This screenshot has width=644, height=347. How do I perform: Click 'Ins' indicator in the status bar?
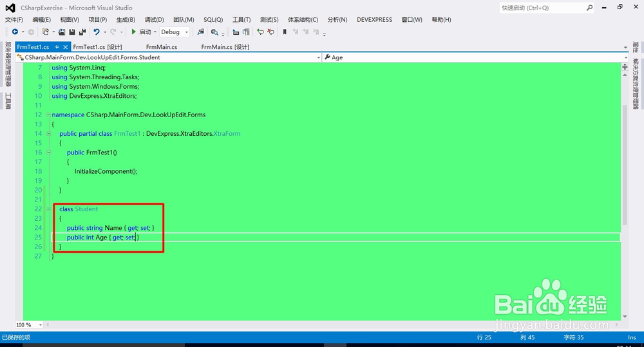click(632, 337)
